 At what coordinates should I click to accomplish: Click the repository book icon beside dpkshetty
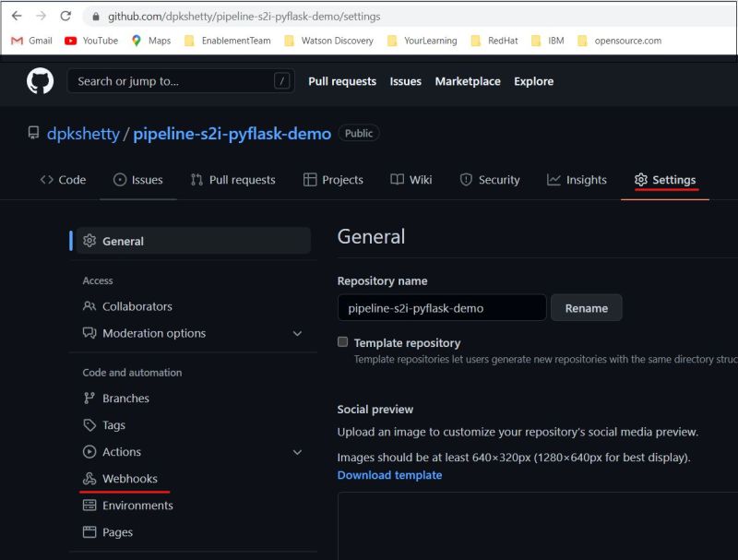34,133
